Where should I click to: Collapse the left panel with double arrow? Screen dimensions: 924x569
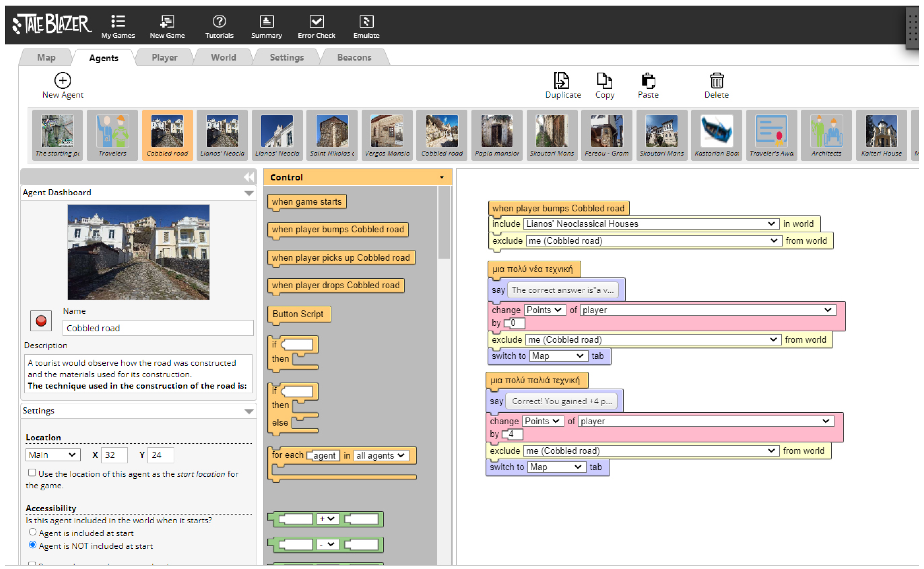tap(249, 177)
